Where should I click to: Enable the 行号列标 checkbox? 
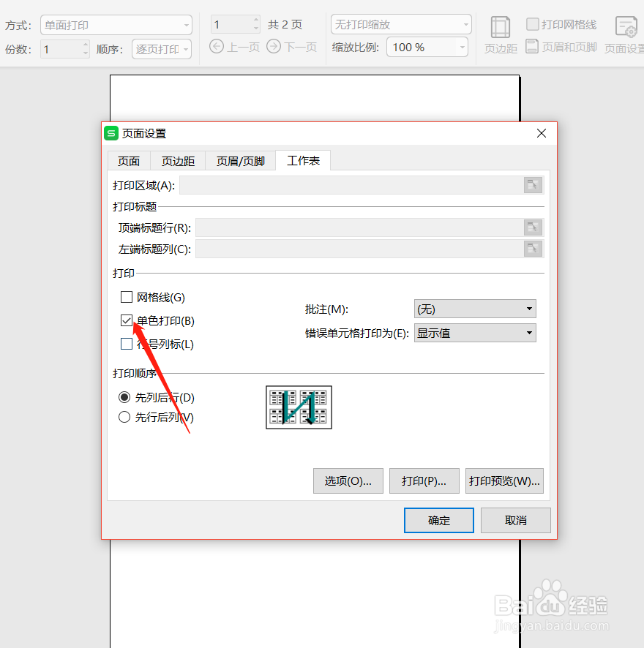[127, 344]
